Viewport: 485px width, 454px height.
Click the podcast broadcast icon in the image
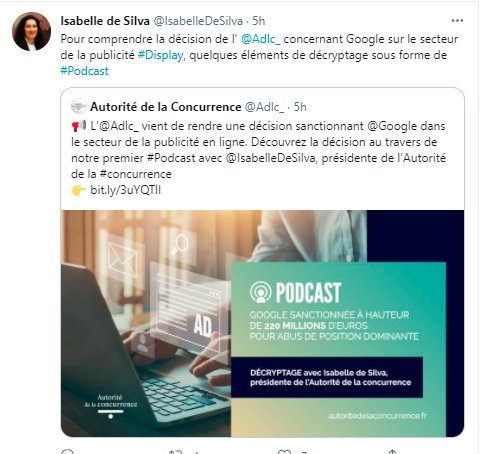(x=261, y=292)
